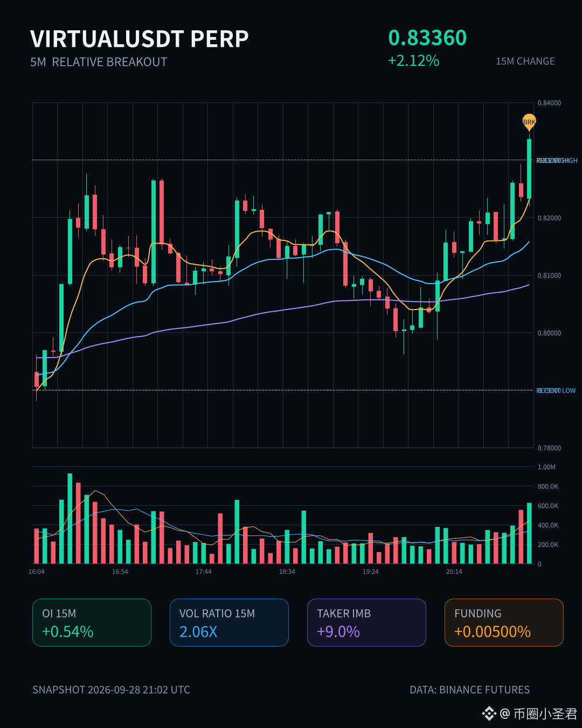Click the TAKER IMB card

pos(366,622)
